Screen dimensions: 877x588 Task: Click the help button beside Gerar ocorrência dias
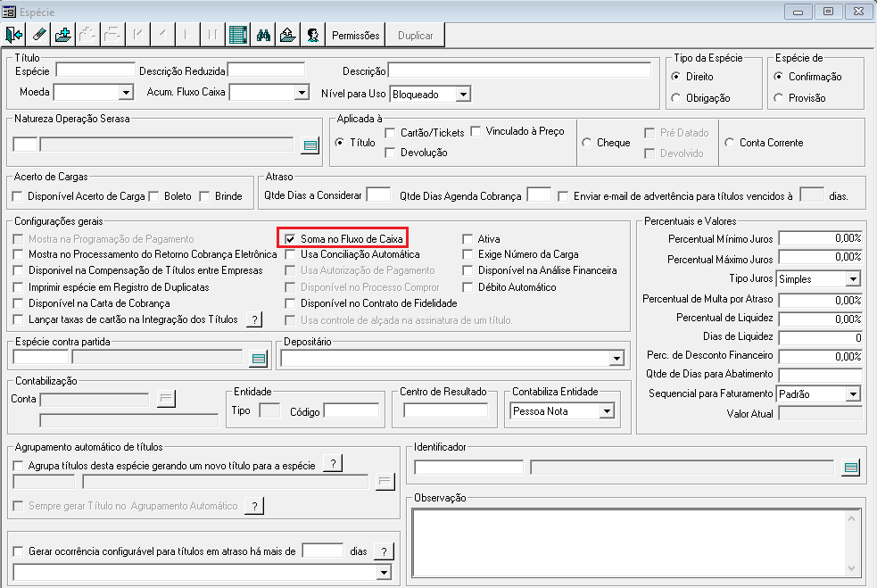click(x=384, y=551)
